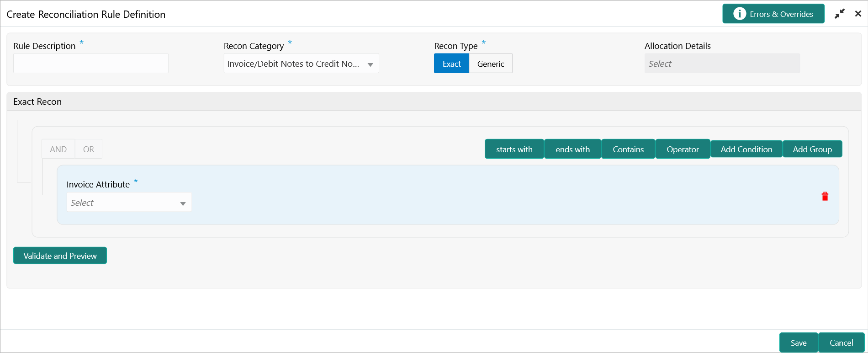Delete the Invoice Attribute condition row
The width and height of the screenshot is (868, 353).
[x=825, y=196]
